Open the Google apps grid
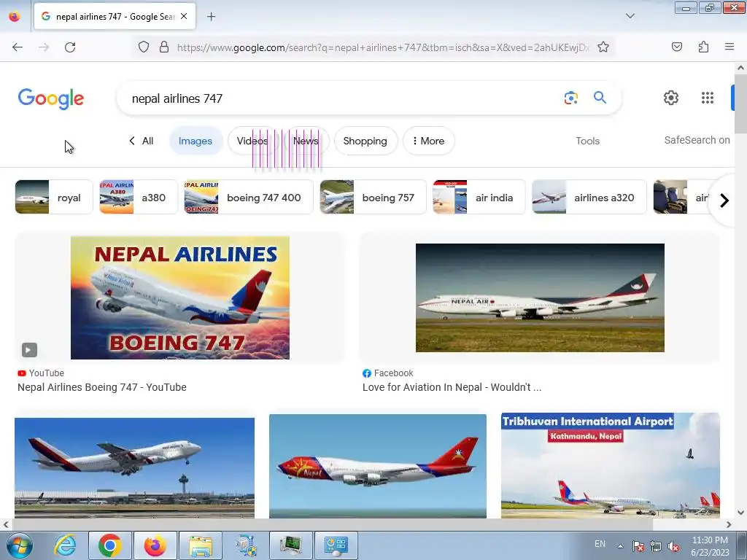This screenshot has height=560, width=747. point(708,98)
